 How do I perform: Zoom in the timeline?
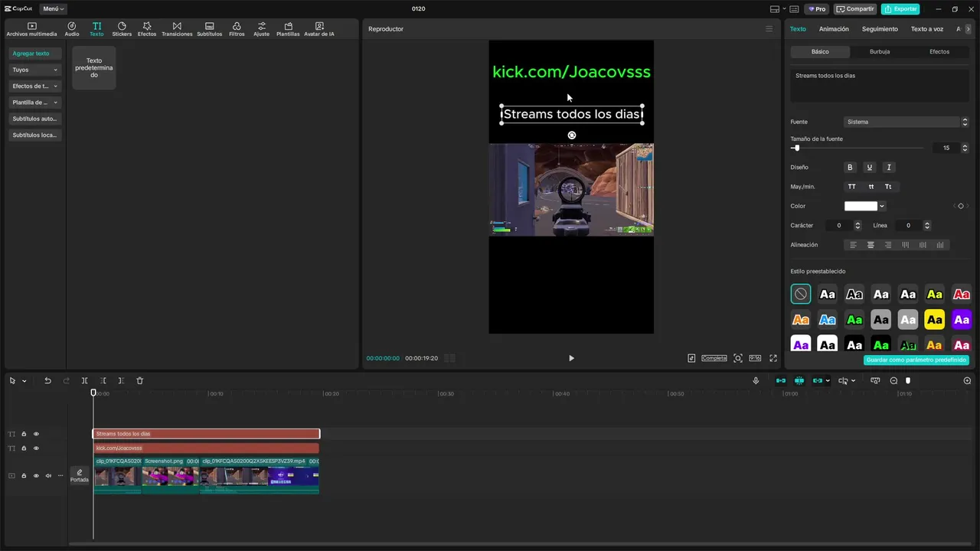(967, 380)
